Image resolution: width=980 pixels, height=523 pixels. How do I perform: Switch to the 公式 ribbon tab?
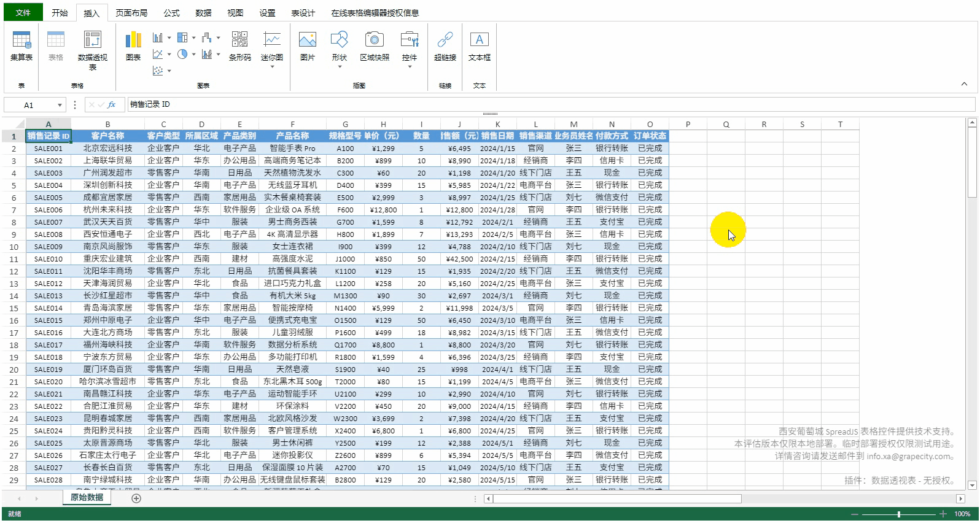pos(171,12)
